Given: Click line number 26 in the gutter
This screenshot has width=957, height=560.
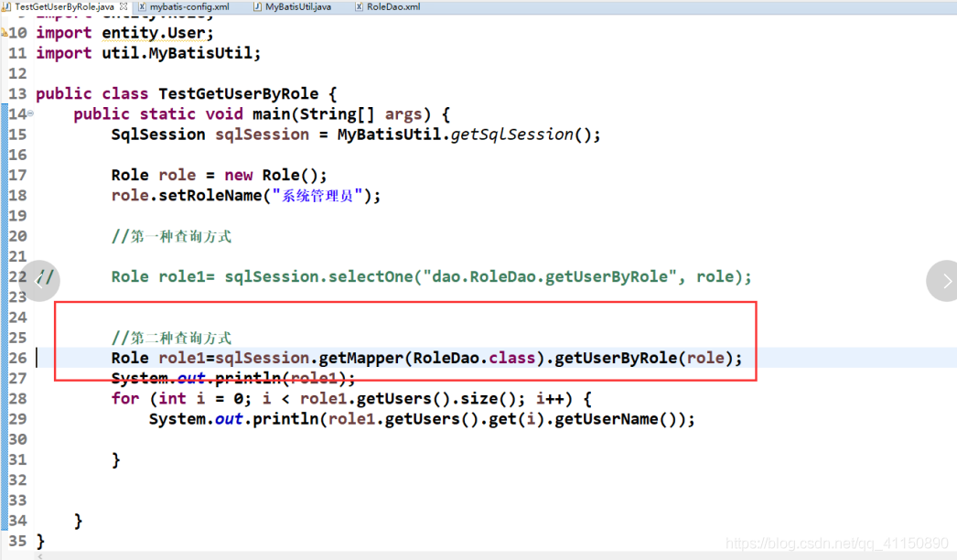Looking at the screenshot, I should (17, 358).
